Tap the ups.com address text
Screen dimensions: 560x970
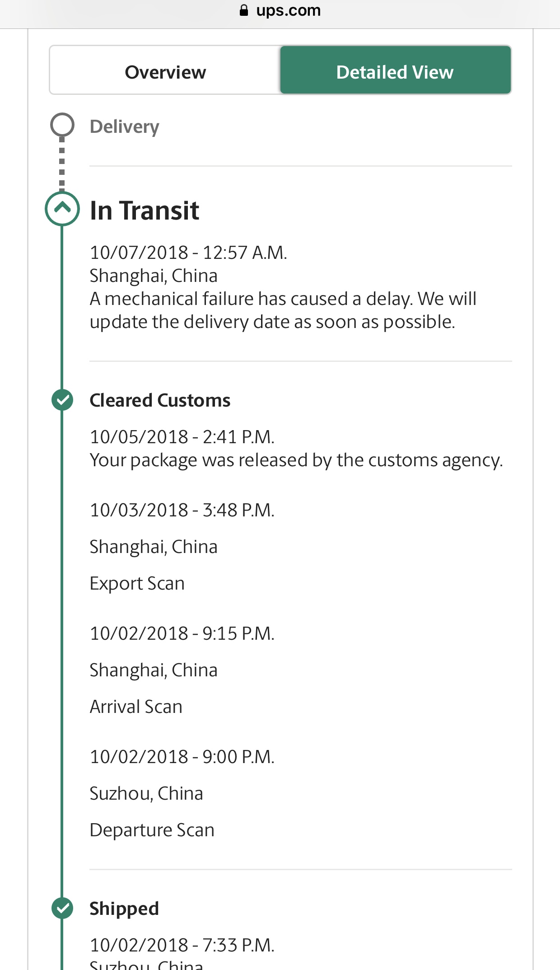[288, 10]
